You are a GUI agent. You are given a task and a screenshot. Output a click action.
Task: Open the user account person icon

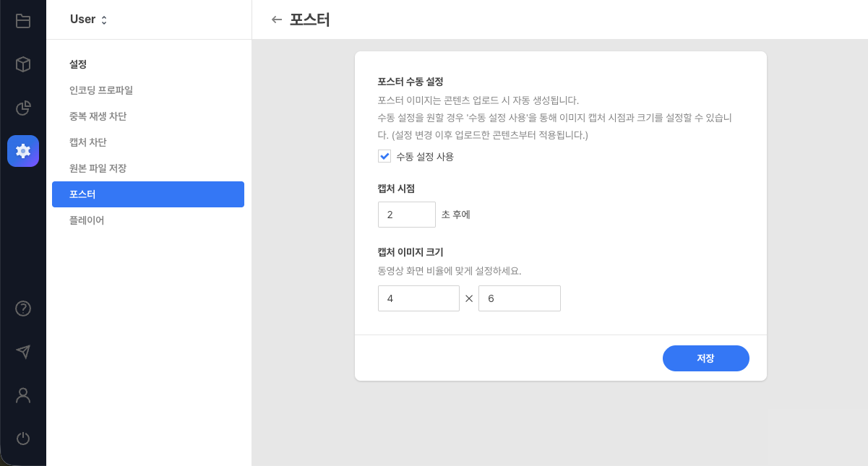coord(22,395)
